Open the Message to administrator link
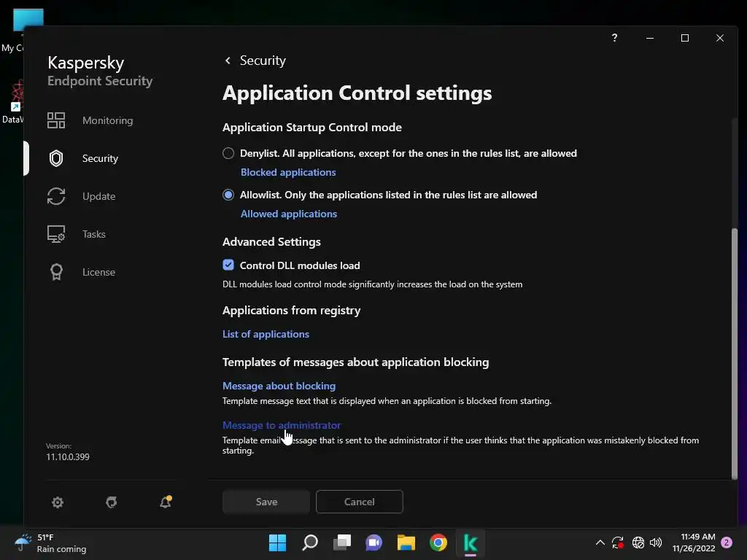This screenshot has height=560, width=747. pyautogui.click(x=282, y=425)
